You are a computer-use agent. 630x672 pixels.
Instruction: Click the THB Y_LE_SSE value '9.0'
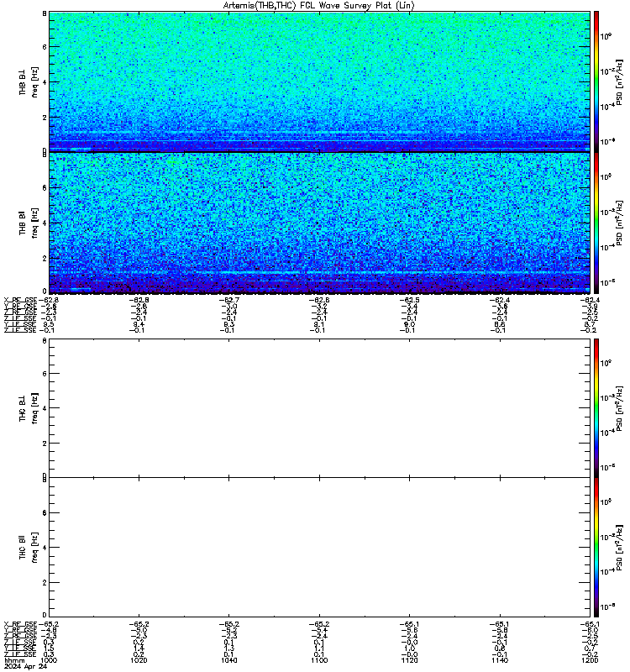point(410,324)
